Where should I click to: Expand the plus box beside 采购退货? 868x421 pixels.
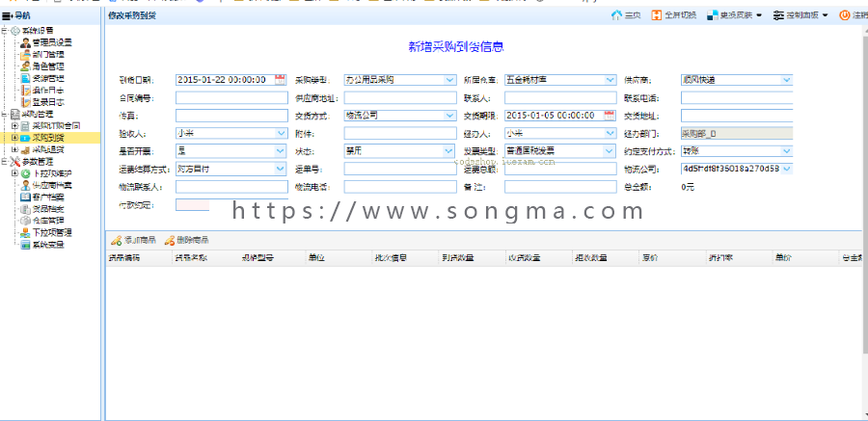pos(14,149)
